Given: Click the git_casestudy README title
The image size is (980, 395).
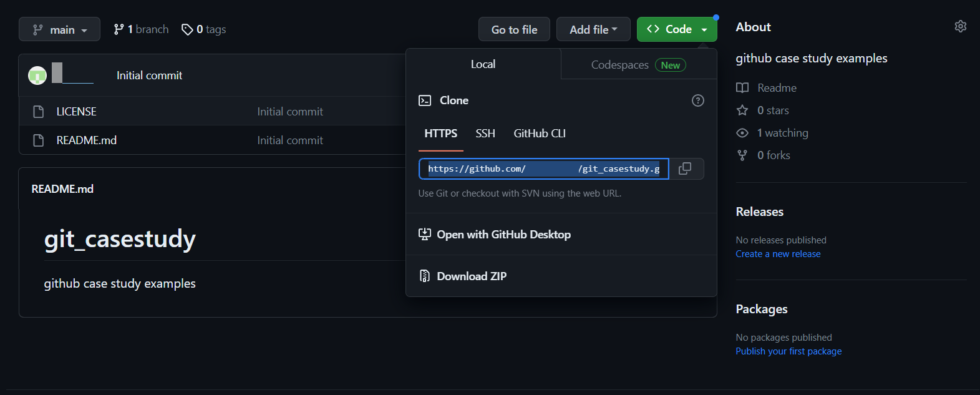Looking at the screenshot, I should point(120,239).
